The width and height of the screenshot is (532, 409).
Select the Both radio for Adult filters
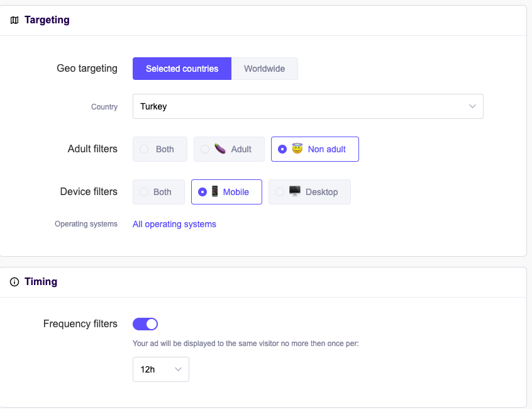pyautogui.click(x=144, y=149)
